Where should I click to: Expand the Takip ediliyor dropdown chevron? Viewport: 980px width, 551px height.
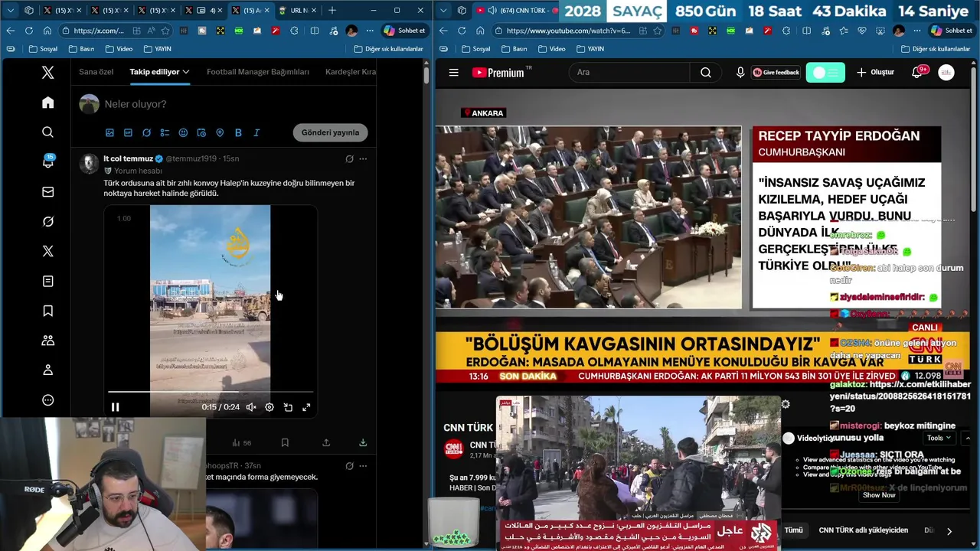186,72
